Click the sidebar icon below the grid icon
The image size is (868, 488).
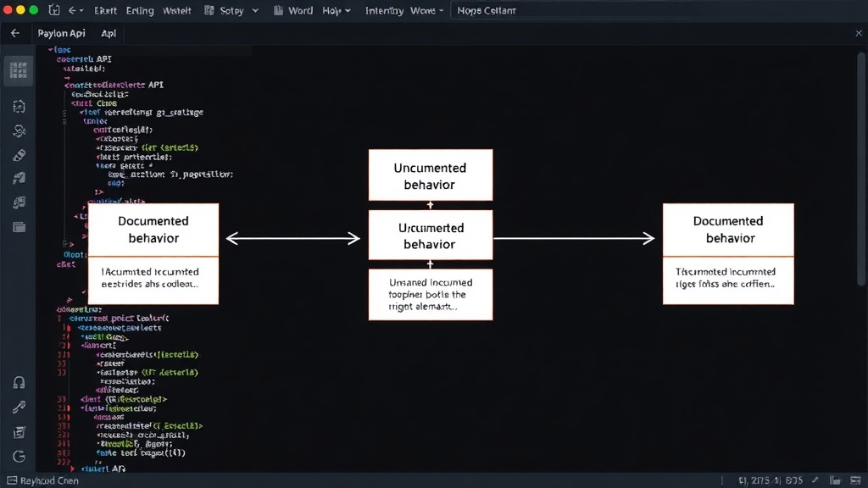tap(19, 106)
